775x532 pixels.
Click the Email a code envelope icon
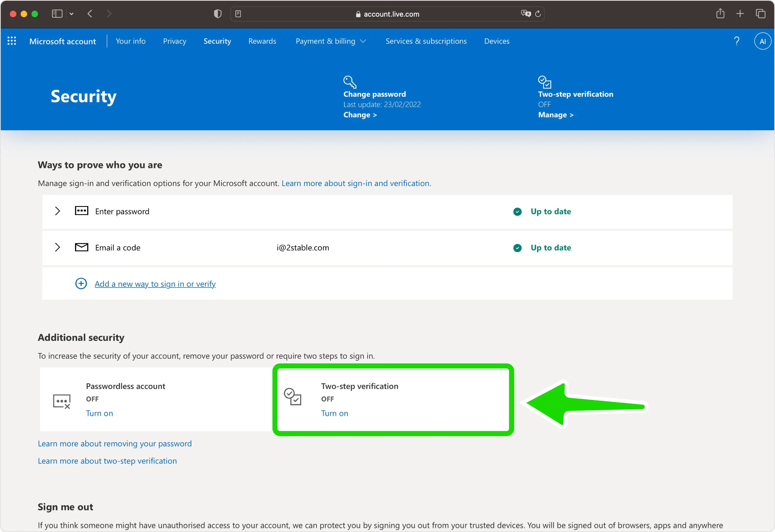coord(81,247)
